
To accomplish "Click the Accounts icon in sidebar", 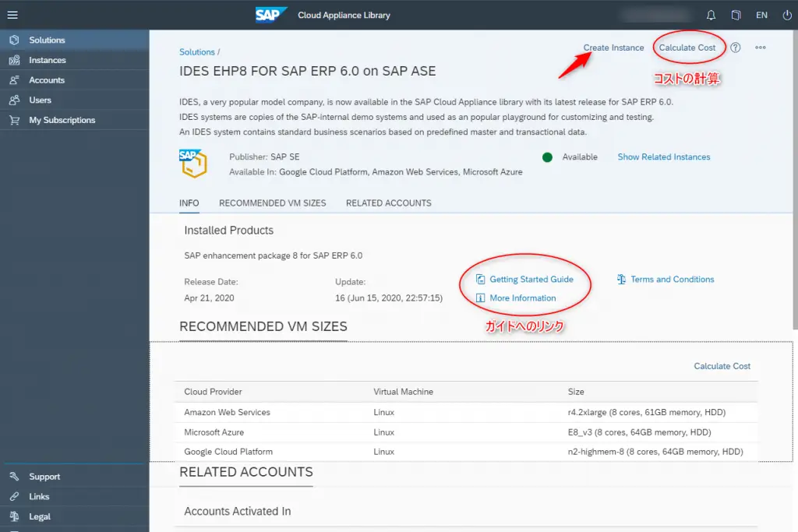I will pyautogui.click(x=14, y=80).
